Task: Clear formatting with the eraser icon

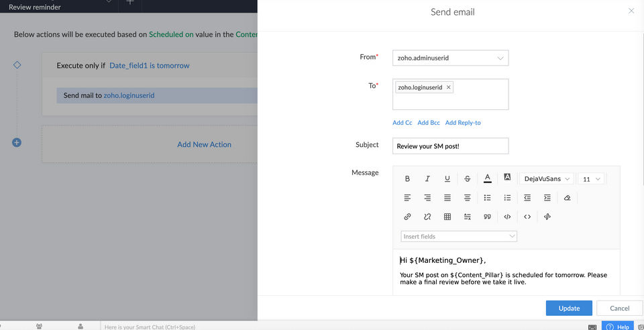Action: pyautogui.click(x=568, y=198)
